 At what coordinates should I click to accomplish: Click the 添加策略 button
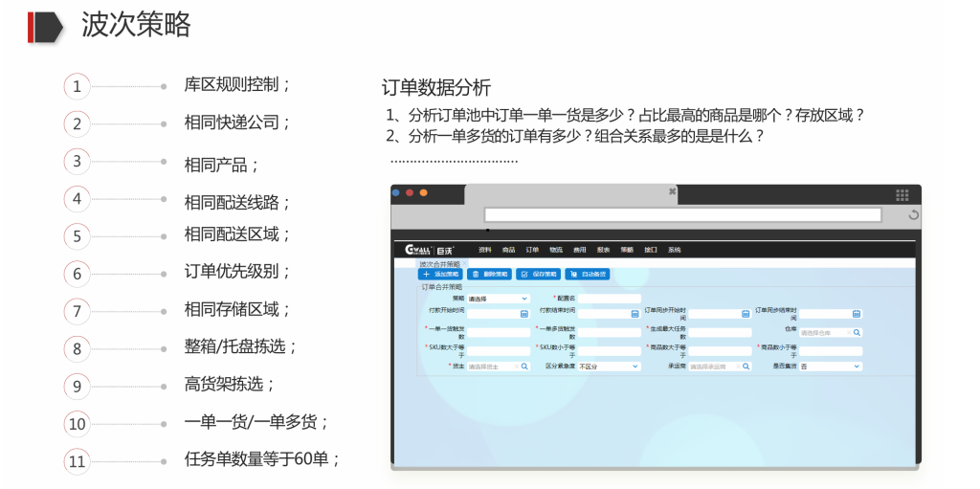(440, 275)
